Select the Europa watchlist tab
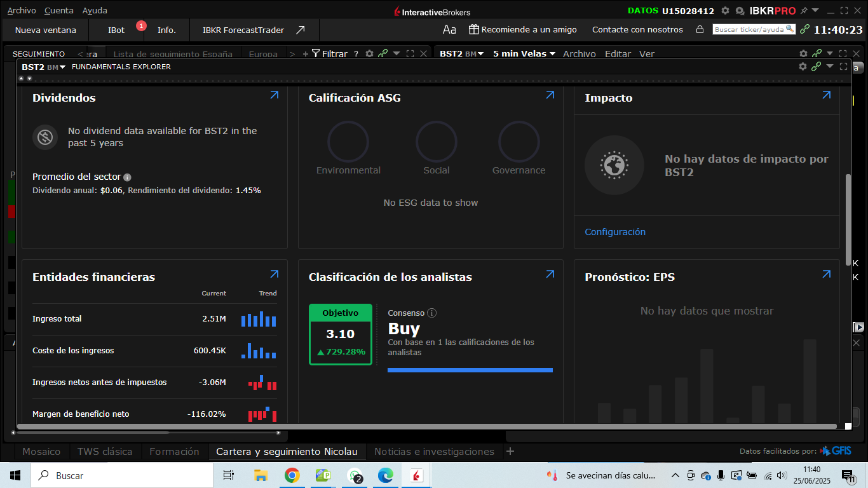The height and width of the screenshot is (488, 868). 263,54
